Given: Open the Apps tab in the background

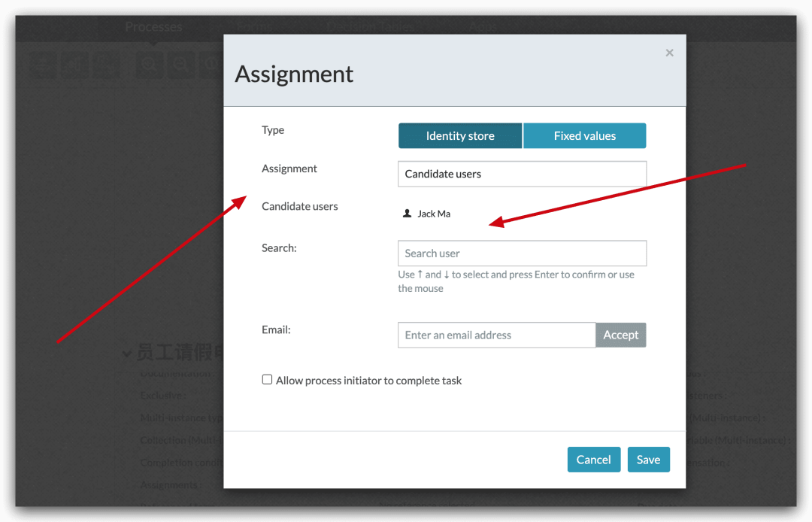Looking at the screenshot, I should 483,26.
